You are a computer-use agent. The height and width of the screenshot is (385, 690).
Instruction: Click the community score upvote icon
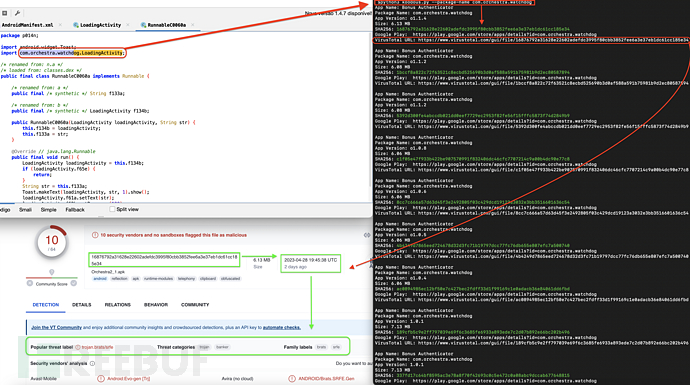(73, 283)
